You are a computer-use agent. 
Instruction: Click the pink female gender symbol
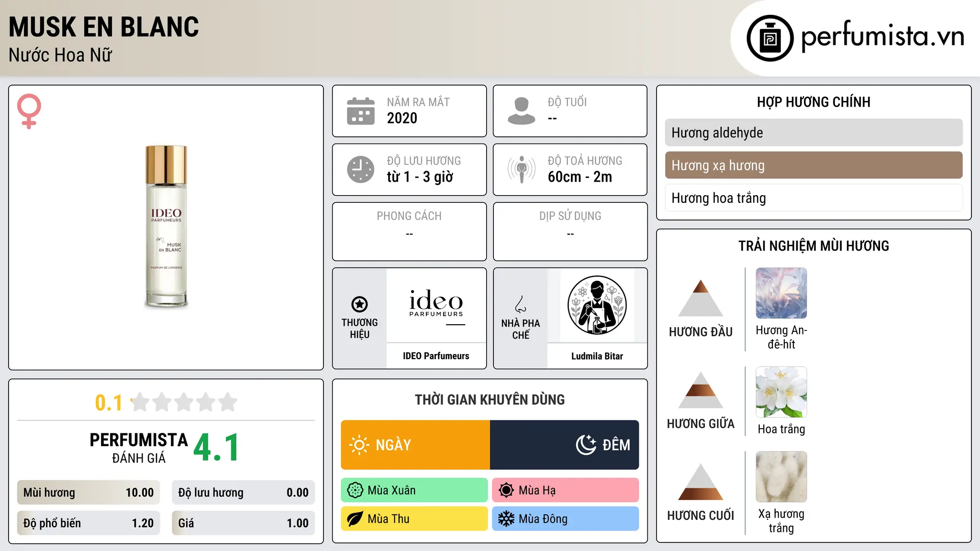pyautogui.click(x=29, y=111)
